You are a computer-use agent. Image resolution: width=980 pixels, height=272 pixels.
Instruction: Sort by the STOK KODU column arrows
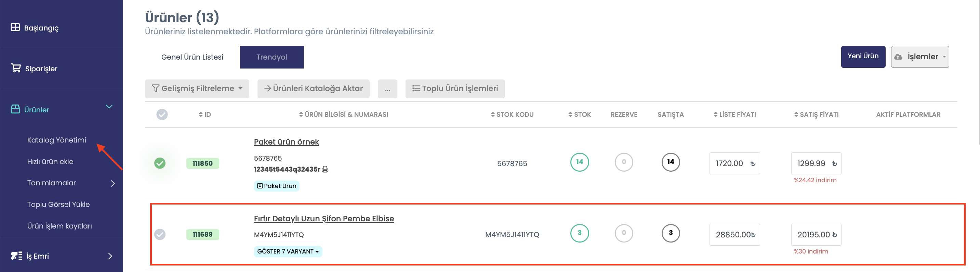(x=493, y=115)
